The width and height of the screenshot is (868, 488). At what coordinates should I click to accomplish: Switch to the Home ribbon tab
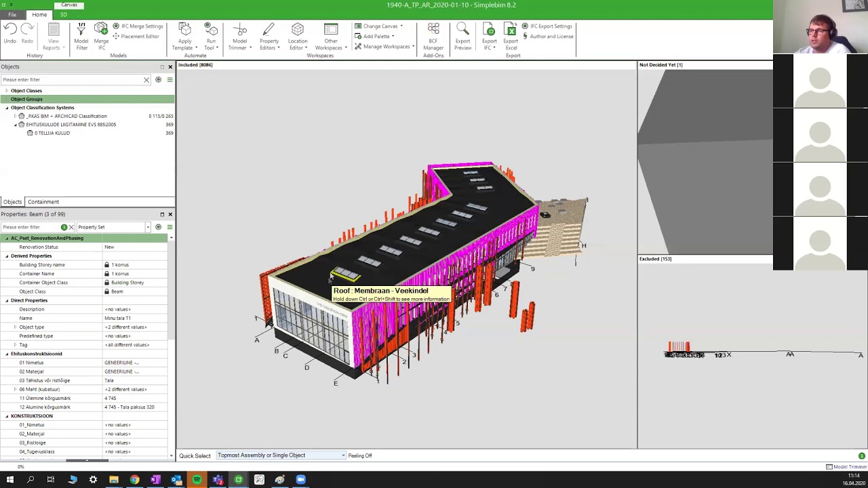point(39,15)
